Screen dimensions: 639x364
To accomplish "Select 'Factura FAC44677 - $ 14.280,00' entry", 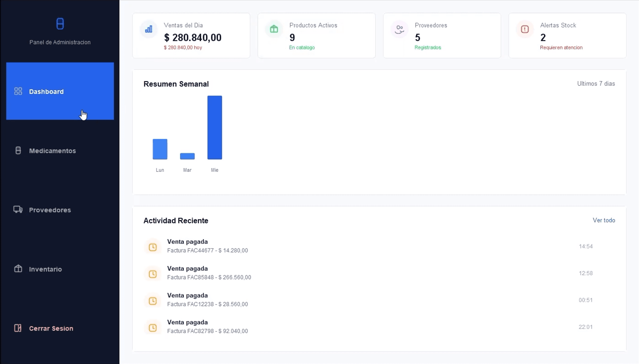I will [207, 251].
